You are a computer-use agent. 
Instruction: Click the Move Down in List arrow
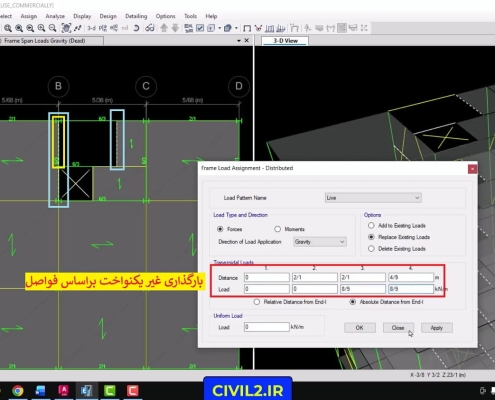click(175, 28)
